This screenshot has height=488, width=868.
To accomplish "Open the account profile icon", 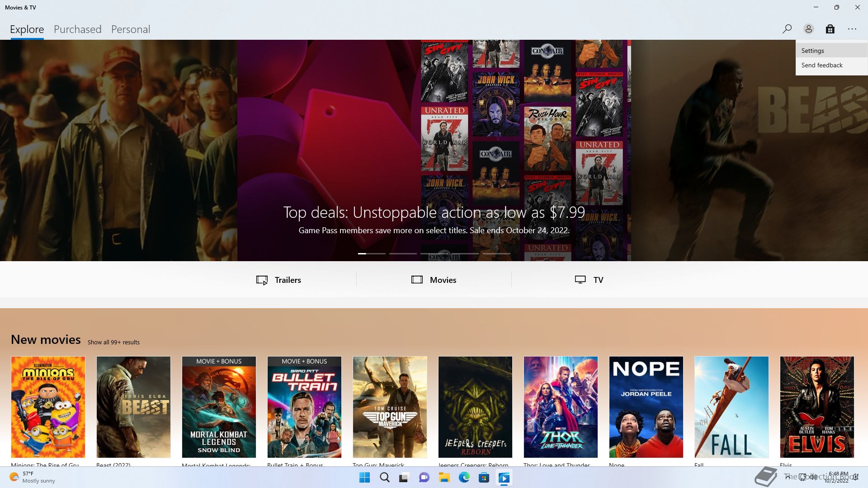I will pos(809,29).
